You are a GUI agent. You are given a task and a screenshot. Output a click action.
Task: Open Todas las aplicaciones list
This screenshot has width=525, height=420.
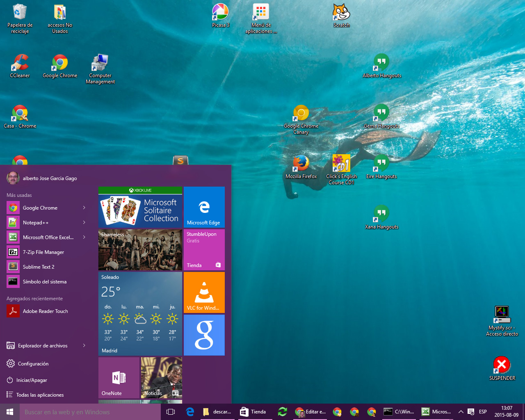click(x=40, y=395)
